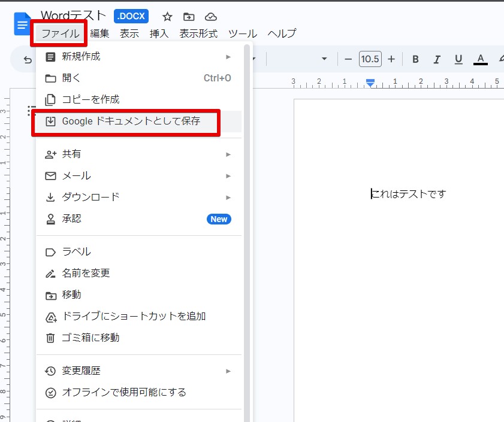Image resolution: width=504 pixels, height=422 pixels.
Task: Rename via the Wordテスト title field
Action: pyautogui.click(x=73, y=16)
